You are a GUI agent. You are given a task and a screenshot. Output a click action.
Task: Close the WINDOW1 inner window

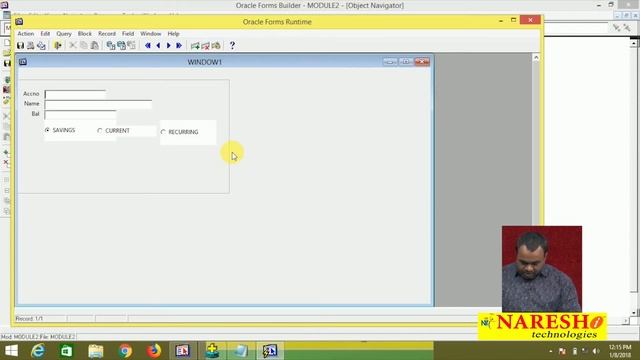coord(422,62)
